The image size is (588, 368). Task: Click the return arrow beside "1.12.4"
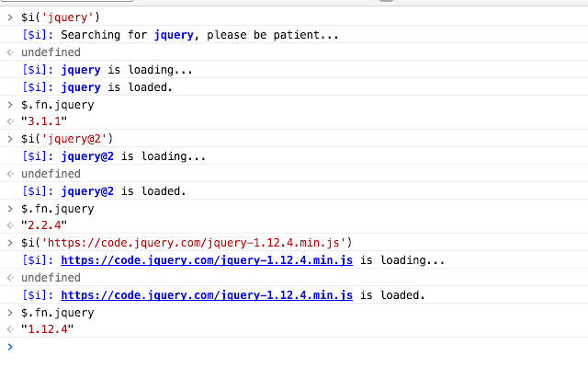[x=10, y=329]
